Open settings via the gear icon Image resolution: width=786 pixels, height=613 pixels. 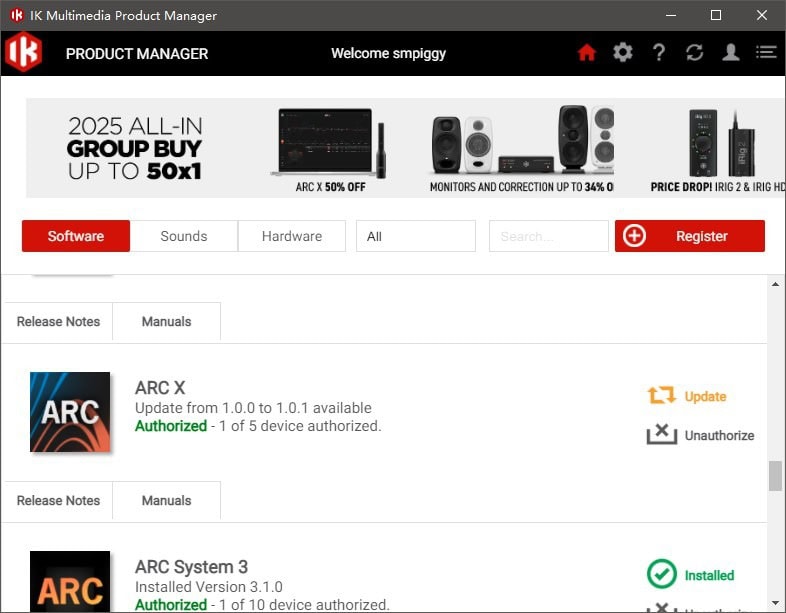(x=623, y=53)
